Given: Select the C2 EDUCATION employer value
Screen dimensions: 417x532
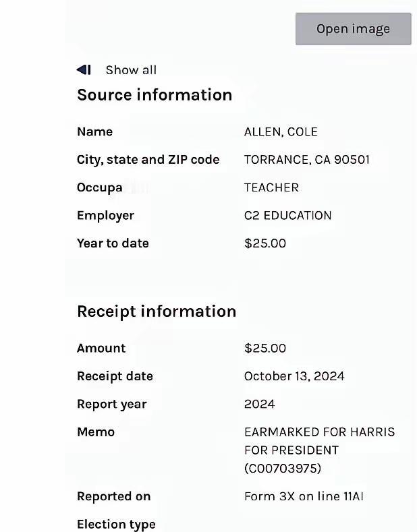Looking at the screenshot, I should click(x=287, y=216).
